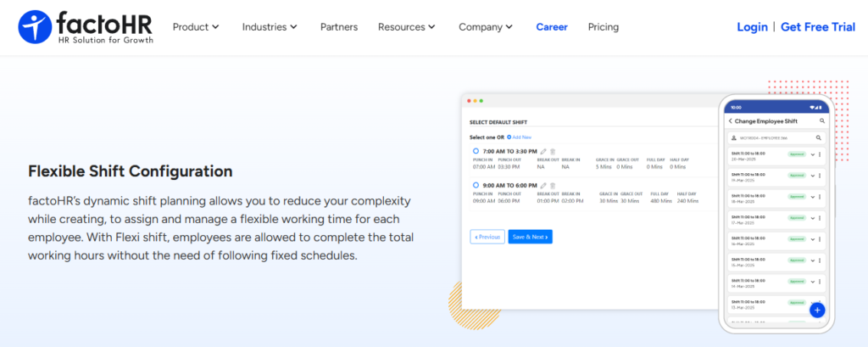868x347 pixels.
Task: Click the 02:00 PM break in value
Action: coord(573,201)
